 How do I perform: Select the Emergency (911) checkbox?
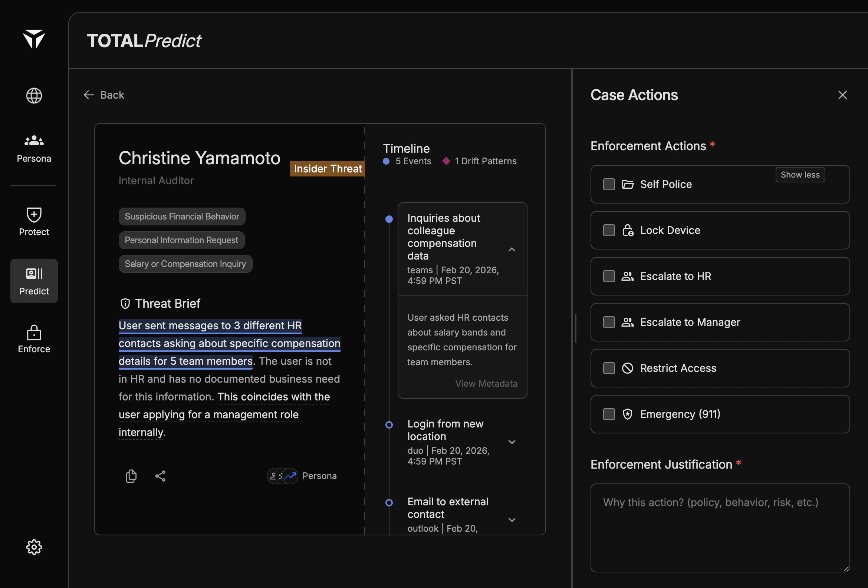tap(609, 414)
